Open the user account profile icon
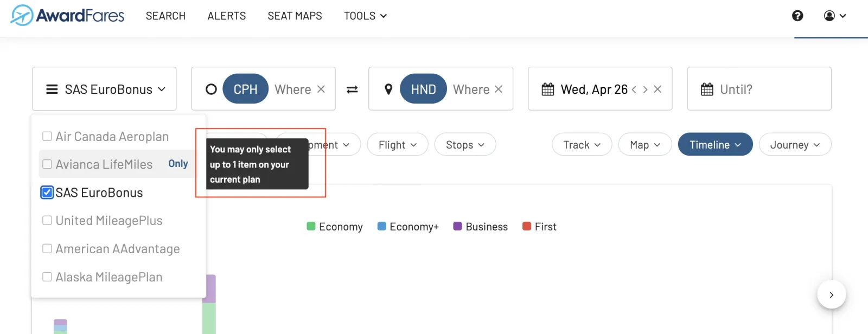Viewport: 868px width, 334px height. click(x=829, y=16)
